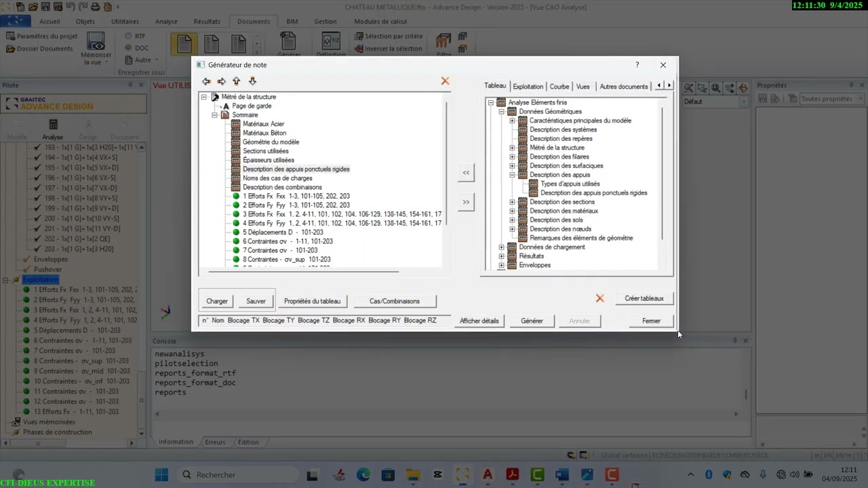Screen dimensions: 868x488
Task: Click the orange X beside Créer tableaux
Action: [x=599, y=298]
